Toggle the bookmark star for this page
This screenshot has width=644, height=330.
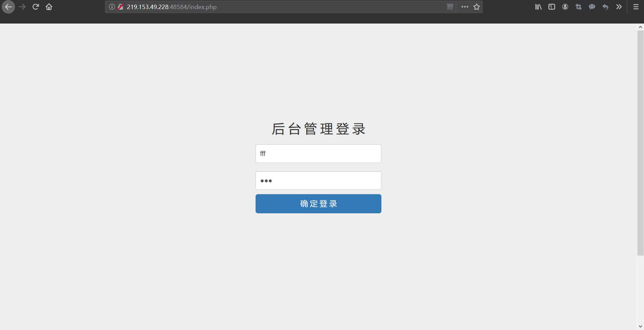pos(476,7)
